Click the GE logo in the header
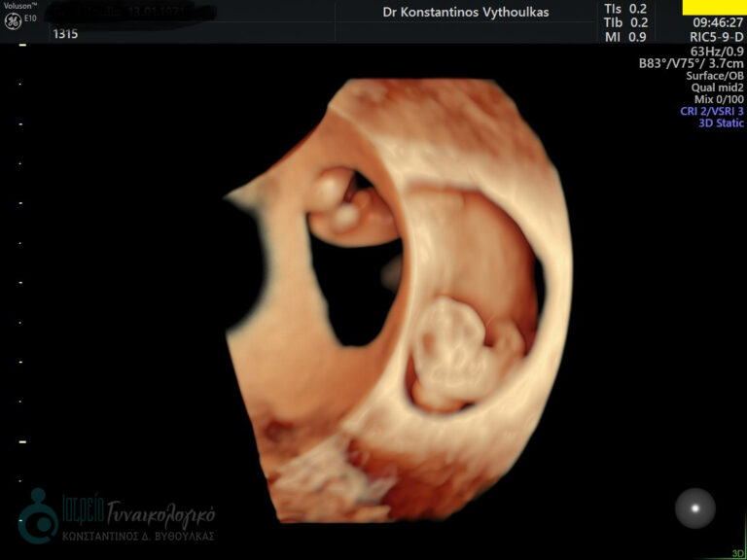 coord(13,20)
